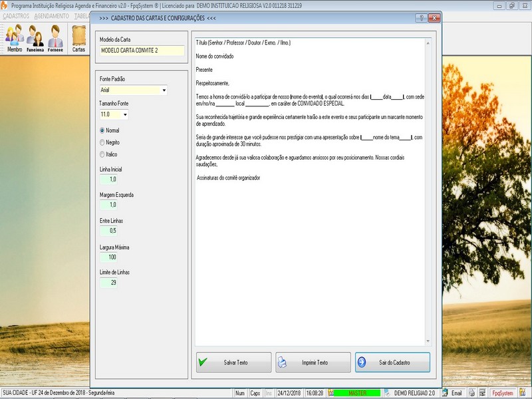
Task: Click the Salvar Texto button
Action: [x=234, y=362]
